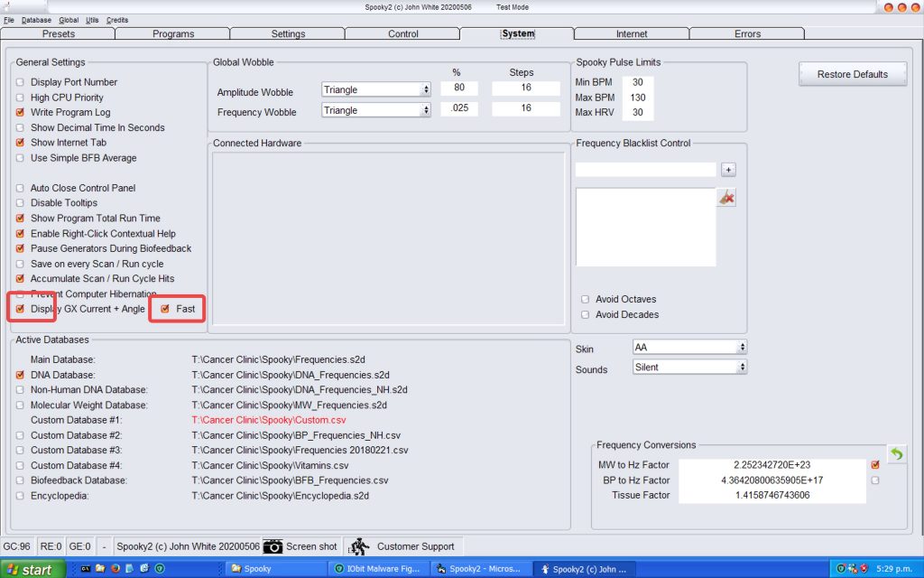Click the Windows Start button

[32, 569]
